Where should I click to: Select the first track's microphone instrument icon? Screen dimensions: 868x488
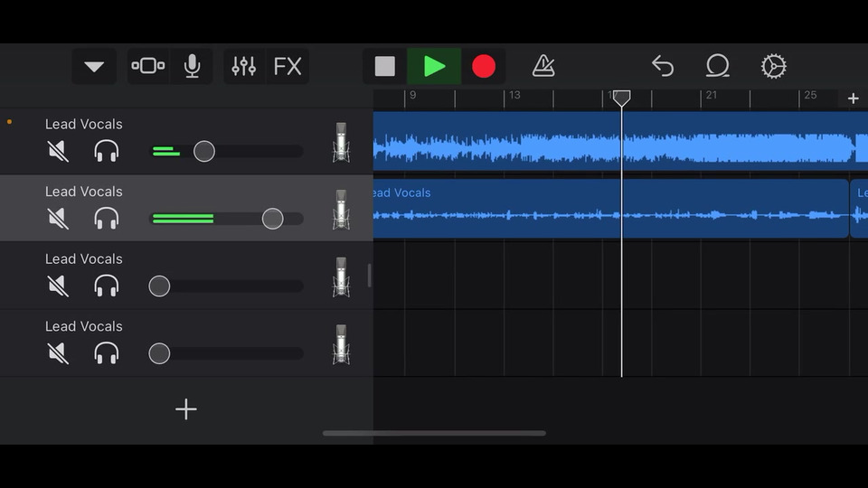pyautogui.click(x=341, y=143)
